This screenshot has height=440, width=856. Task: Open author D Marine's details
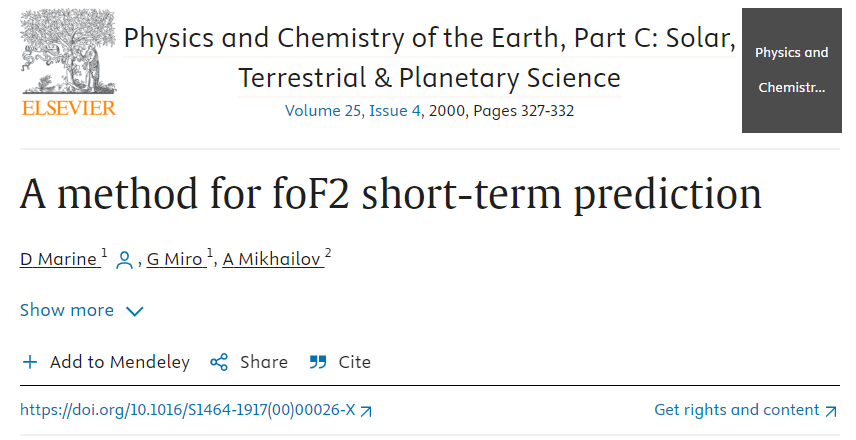59,260
